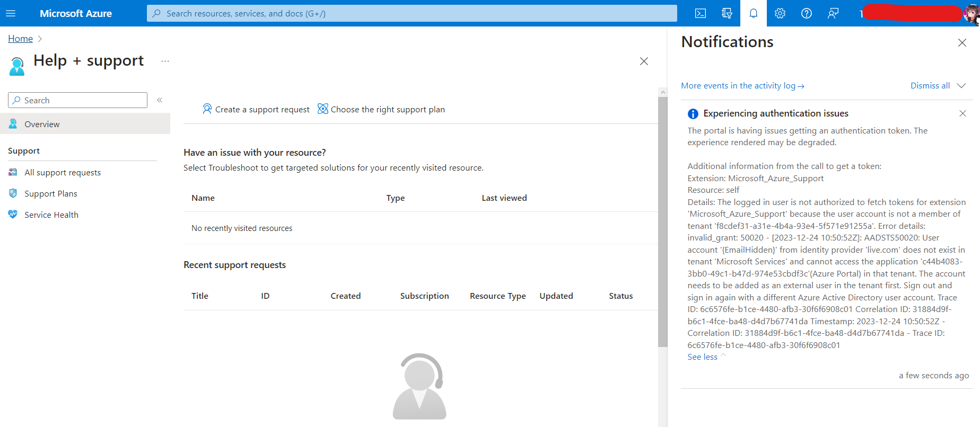
Task: Sort by Name column header
Action: (x=203, y=198)
